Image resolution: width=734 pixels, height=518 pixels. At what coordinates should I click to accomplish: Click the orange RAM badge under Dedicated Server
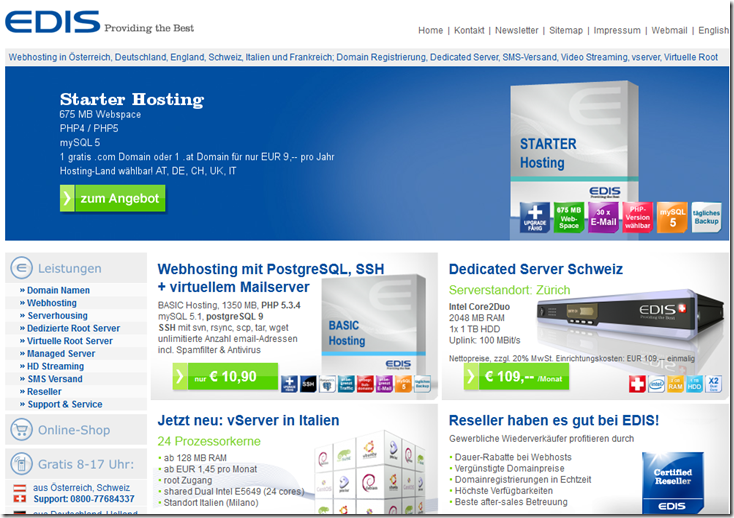[675, 384]
